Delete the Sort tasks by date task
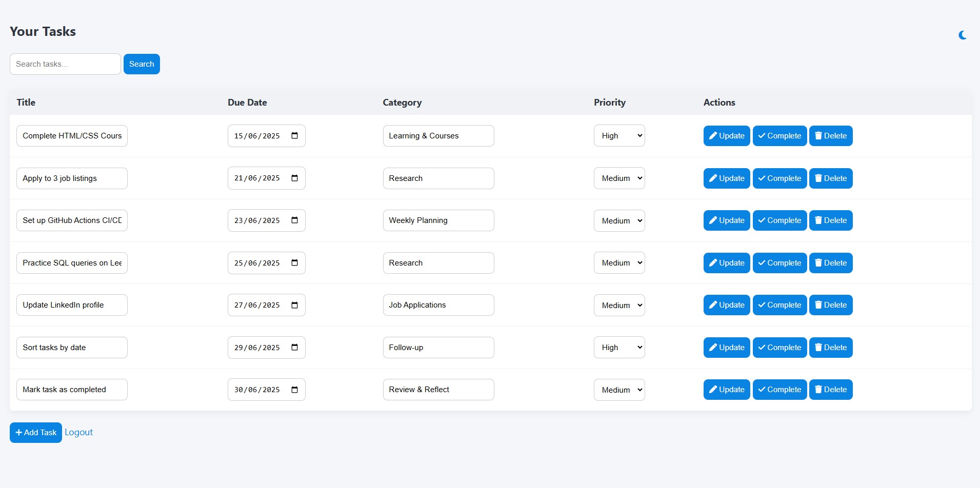 pos(830,348)
